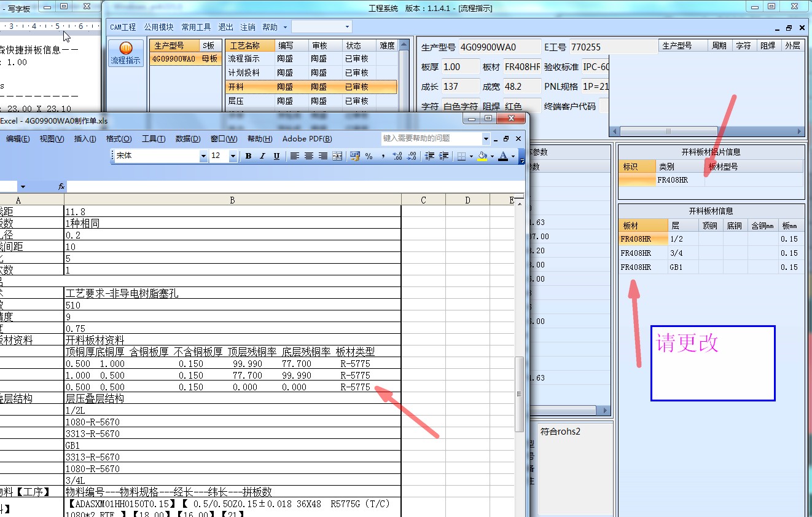Click the 符合rohs2 text box

(576, 468)
